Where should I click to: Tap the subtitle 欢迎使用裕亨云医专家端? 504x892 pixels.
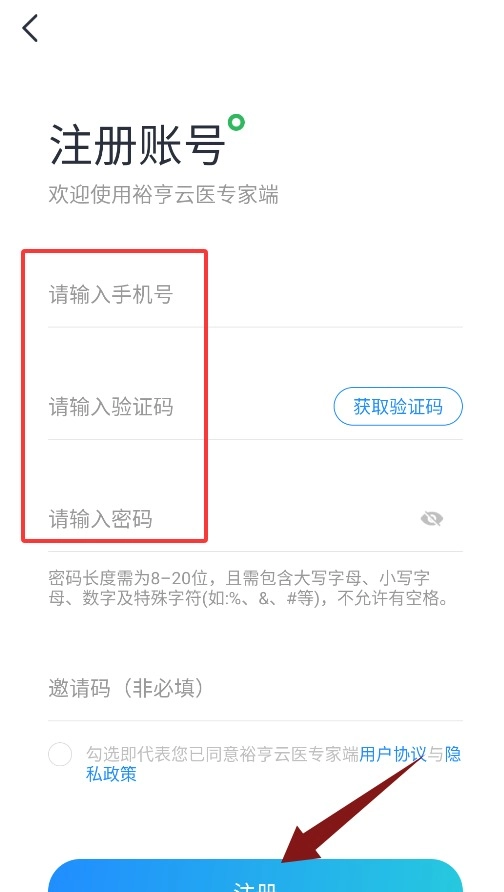[164, 195]
